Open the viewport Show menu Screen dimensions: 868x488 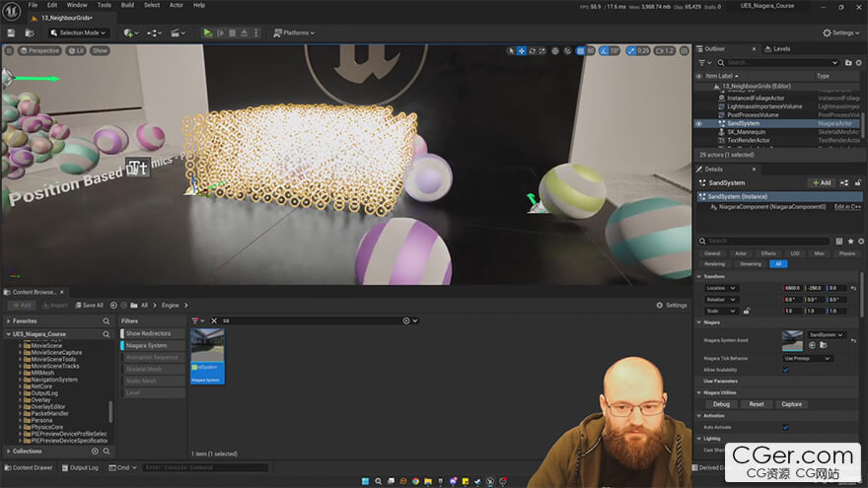tap(100, 51)
